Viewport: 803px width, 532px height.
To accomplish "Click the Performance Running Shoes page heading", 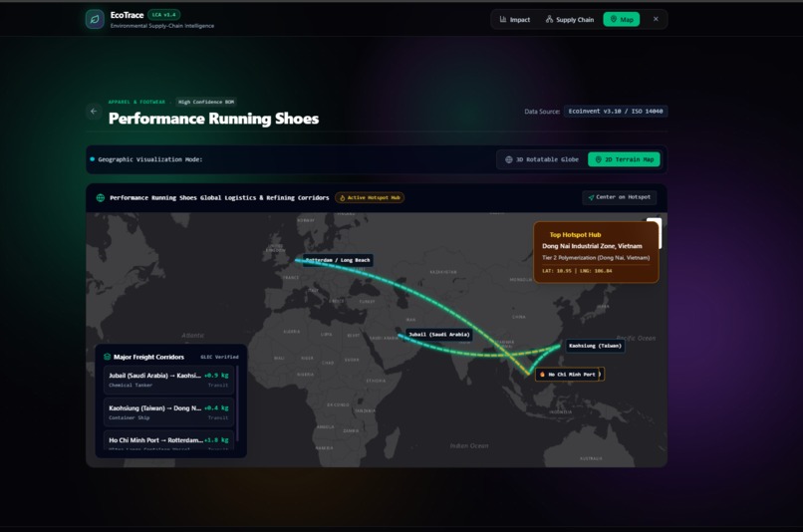I will click(213, 119).
